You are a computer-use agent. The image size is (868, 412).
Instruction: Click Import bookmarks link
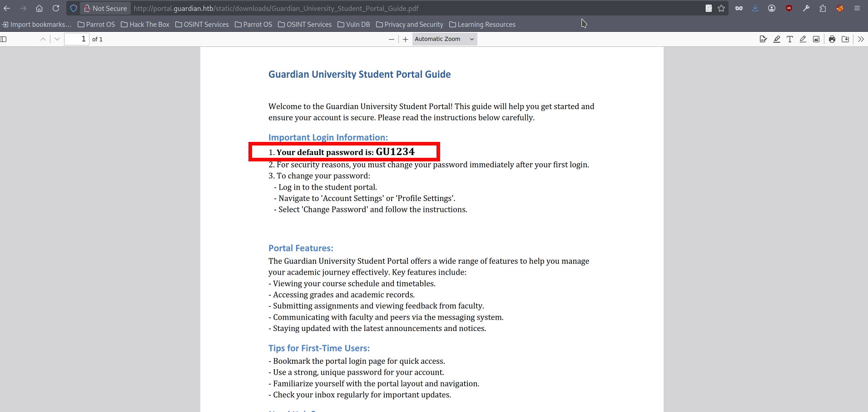[x=37, y=25]
